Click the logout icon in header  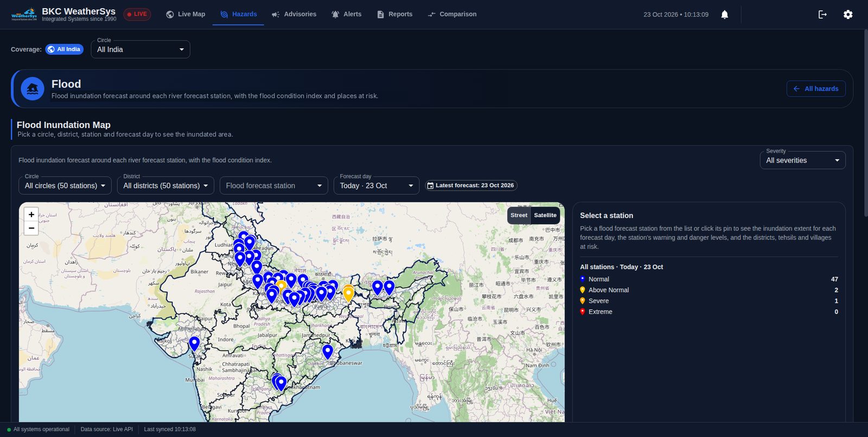point(822,15)
